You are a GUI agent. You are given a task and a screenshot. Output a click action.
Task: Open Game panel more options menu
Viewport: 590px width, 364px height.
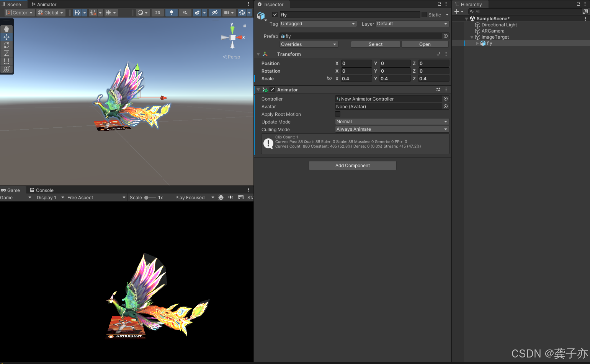(x=248, y=190)
